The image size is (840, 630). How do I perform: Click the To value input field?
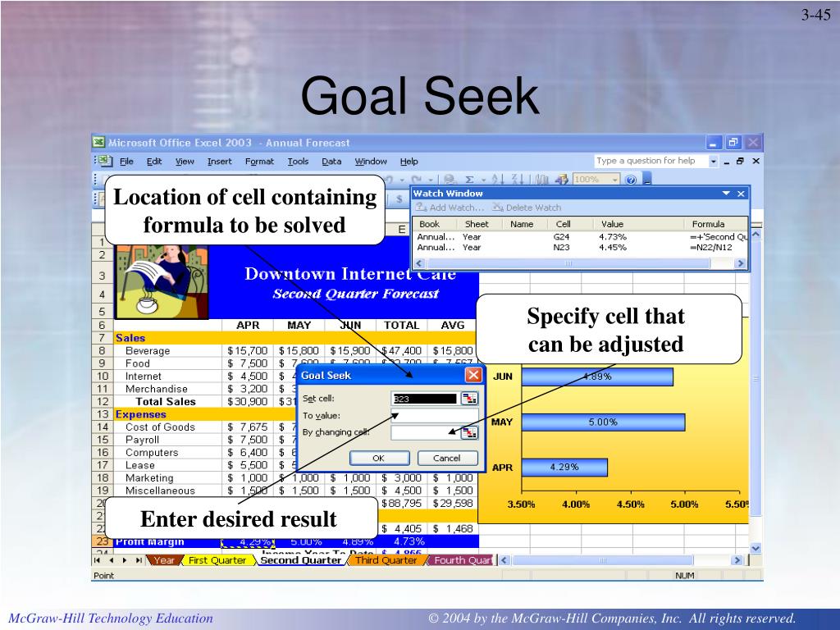pyautogui.click(x=435, y=416)
